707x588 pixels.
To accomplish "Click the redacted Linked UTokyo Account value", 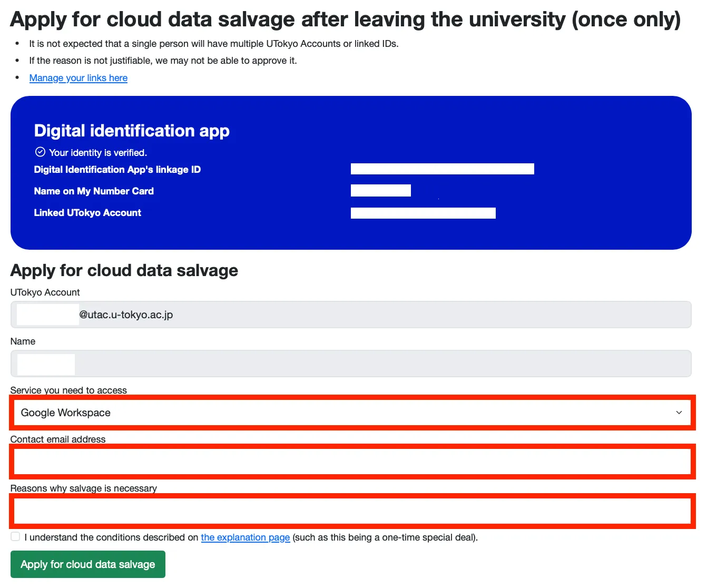I will tap(423, 213).
